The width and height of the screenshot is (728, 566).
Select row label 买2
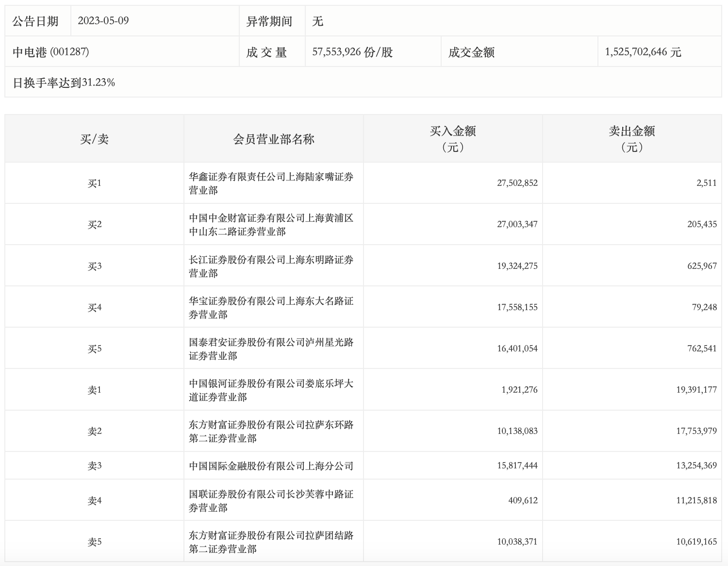pos(95,225)
